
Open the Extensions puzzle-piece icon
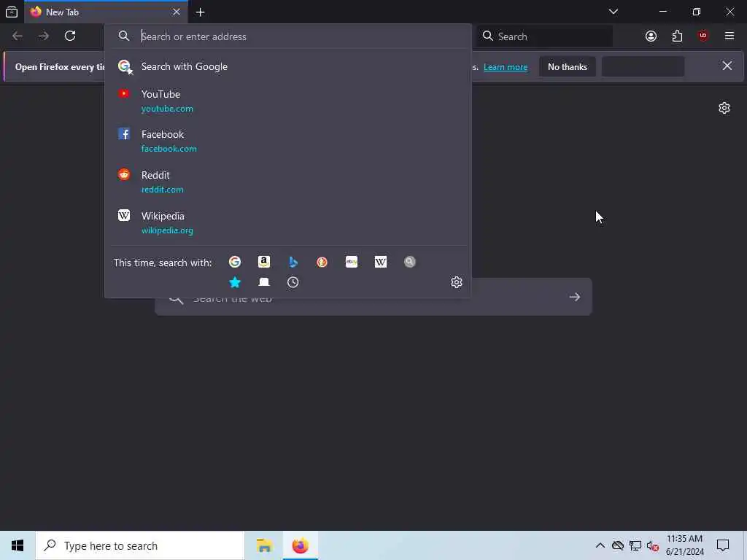[x=677, y=36]
